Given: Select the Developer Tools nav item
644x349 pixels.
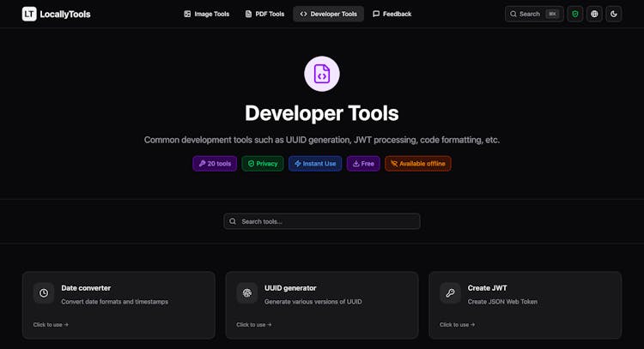Looking at the screenshot, I should [328, 14].
